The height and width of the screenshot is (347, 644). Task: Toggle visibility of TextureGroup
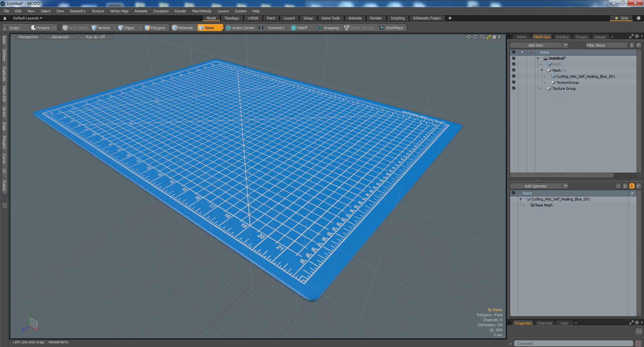(513, 82)
